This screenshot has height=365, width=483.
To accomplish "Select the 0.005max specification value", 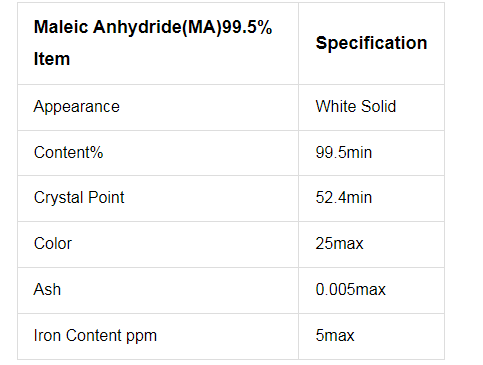I will point(350,289).
